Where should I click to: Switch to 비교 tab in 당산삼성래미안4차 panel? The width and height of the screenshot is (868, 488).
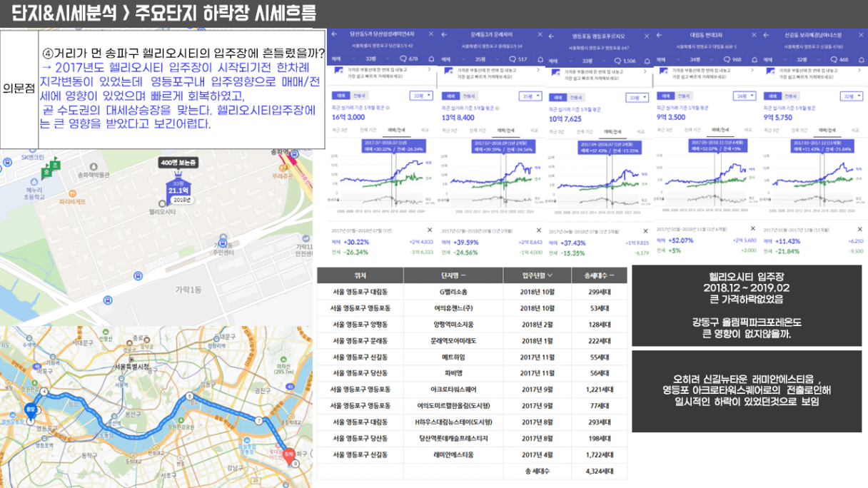[x=424, y=130]
